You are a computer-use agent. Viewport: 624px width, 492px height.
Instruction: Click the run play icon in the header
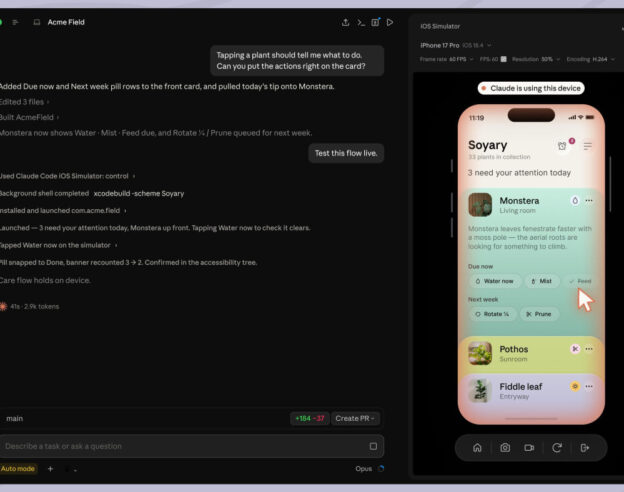click(390, 22)
